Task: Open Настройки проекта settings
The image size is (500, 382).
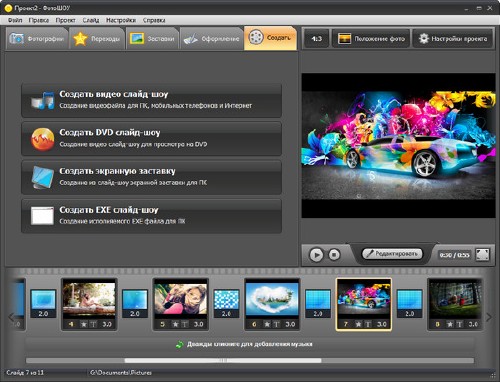Action: click(453, 39)
